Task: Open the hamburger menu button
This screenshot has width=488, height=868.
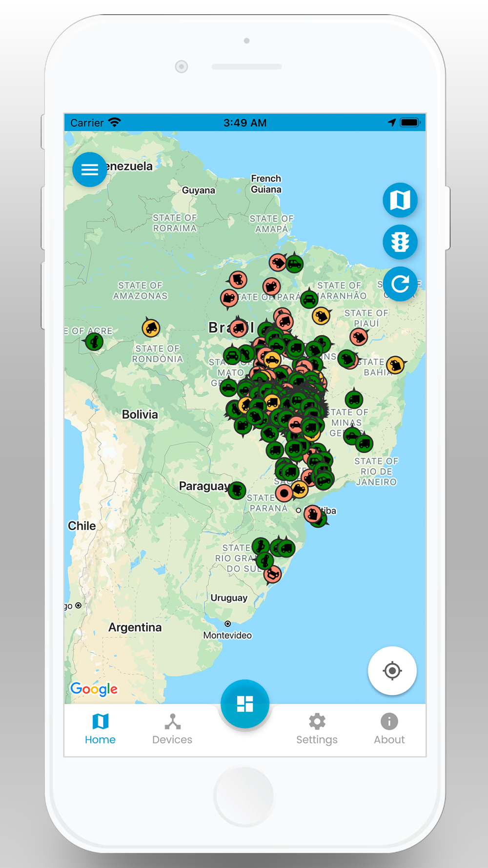Action: pyautogui.click(x=90, y=169)
